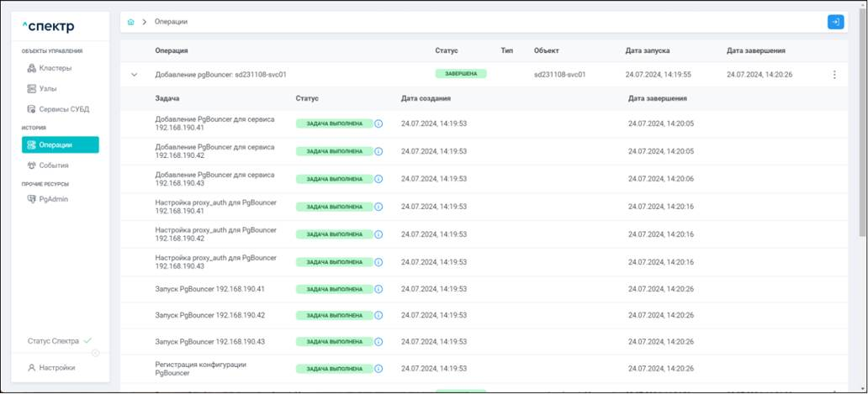Open Кластеры in the sidebar
868x394 pixels.
(55, 68)
